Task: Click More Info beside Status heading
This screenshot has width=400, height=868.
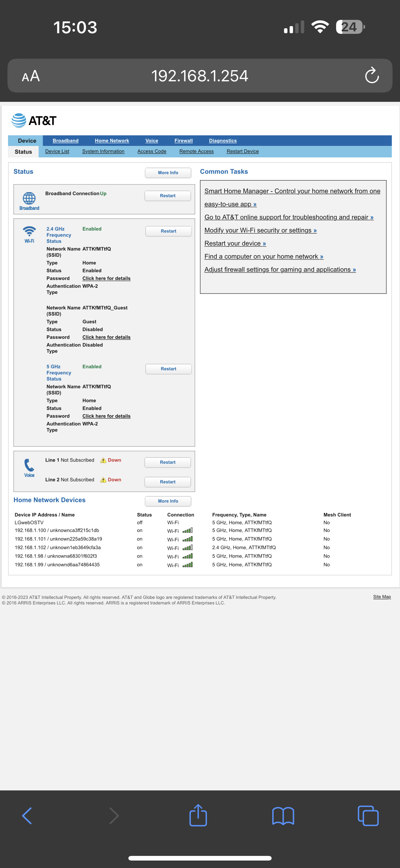Action: 168,173
